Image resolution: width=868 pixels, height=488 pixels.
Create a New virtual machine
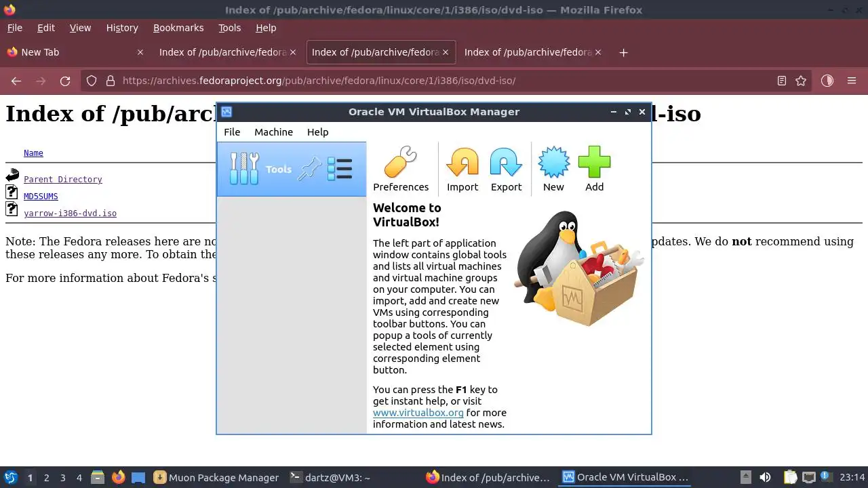point(553,169)
